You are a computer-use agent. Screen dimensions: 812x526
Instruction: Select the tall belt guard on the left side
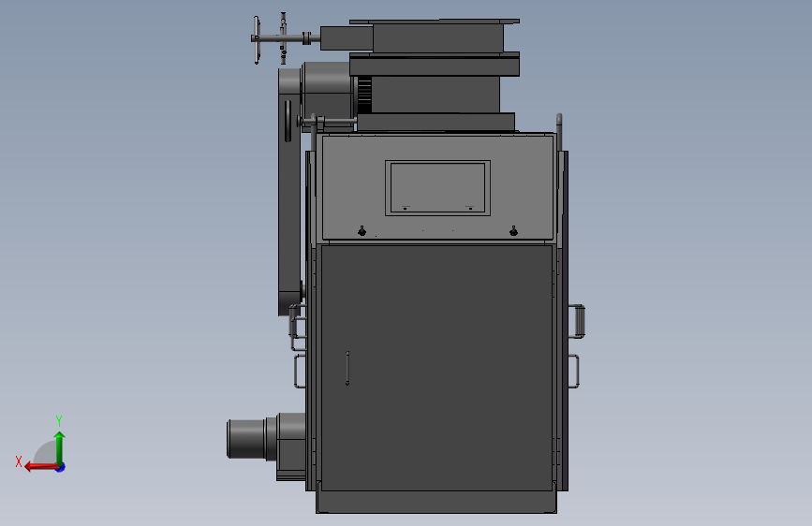tap(289, 192)
